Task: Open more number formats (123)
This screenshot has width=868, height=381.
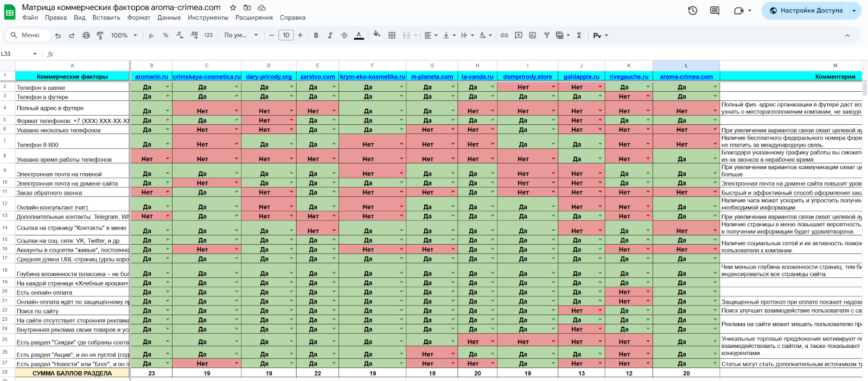Action: [x=208, y=35]
